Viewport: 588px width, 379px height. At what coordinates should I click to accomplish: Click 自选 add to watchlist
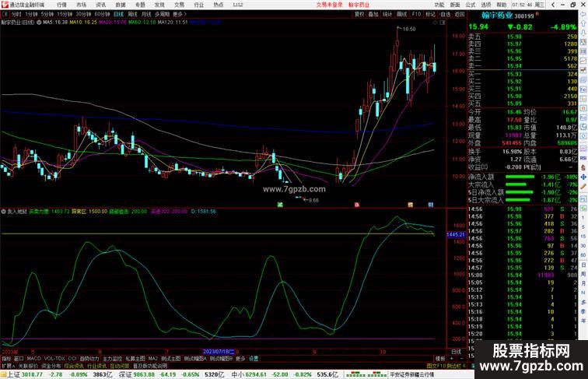[445, 14]
